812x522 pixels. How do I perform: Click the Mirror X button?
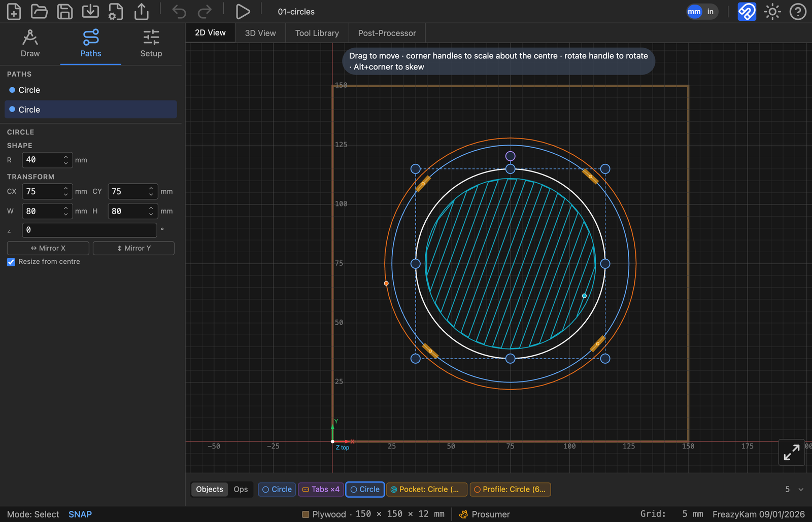click(x=48, y=248)
